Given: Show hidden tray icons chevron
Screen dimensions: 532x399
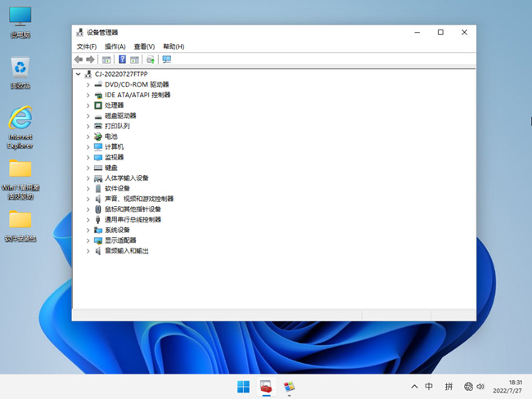Looking at the screenshot, I should point(414,387).
